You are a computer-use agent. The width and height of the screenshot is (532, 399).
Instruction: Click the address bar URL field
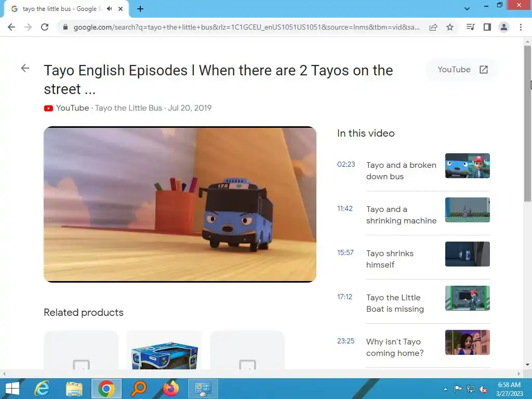click(247, 27)
